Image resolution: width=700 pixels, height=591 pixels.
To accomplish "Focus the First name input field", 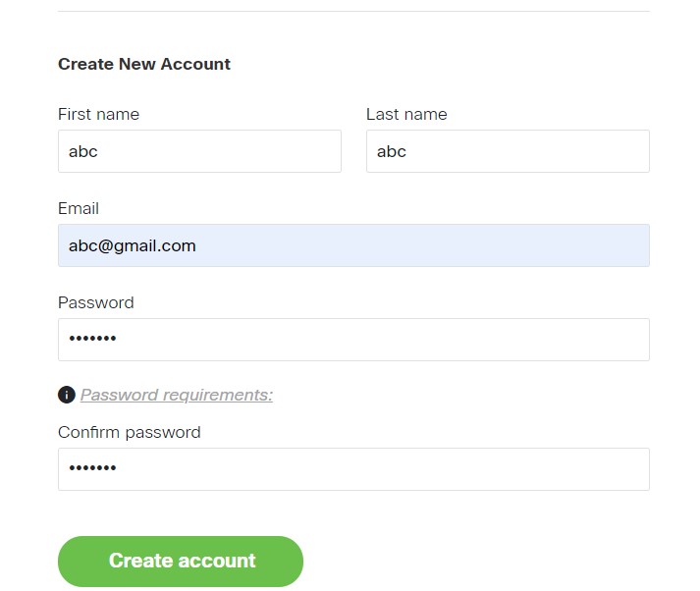I will 199,151.
